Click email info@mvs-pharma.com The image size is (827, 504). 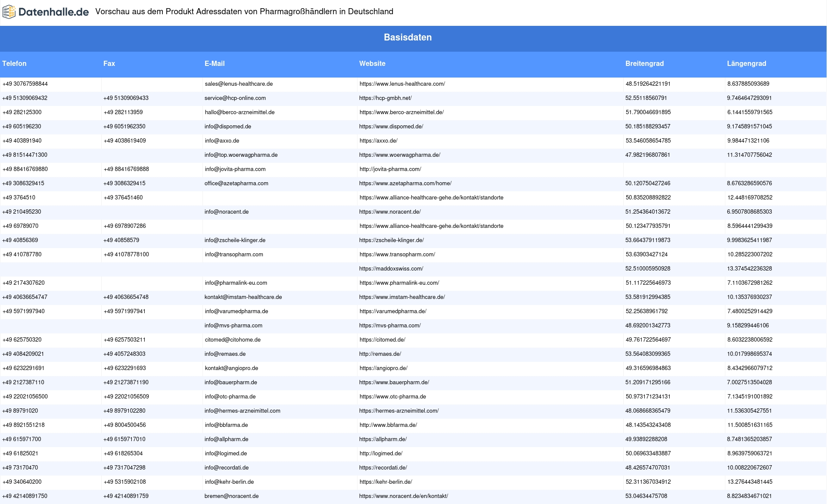pos(233,326)
